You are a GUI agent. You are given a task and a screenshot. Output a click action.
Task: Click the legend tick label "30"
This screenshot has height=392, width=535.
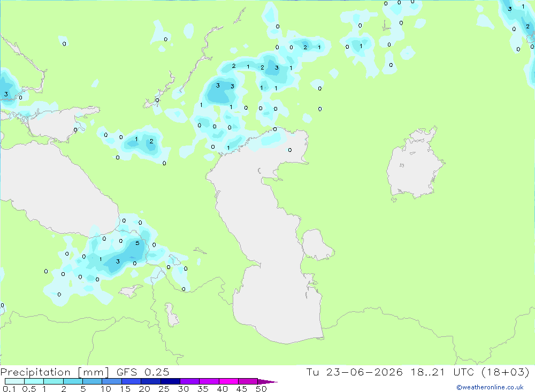pos(184,389)
